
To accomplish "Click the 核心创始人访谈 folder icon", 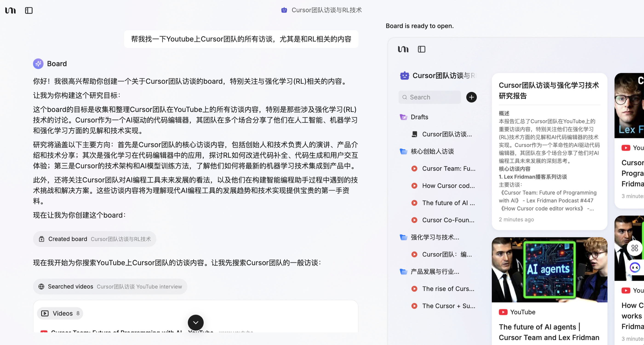I will 403,151.
